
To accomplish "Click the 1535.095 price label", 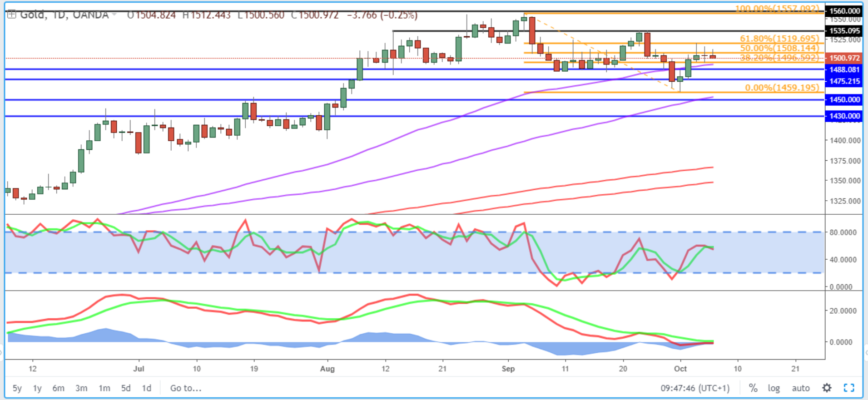I will pyautogui.click(x=844, y=31).
